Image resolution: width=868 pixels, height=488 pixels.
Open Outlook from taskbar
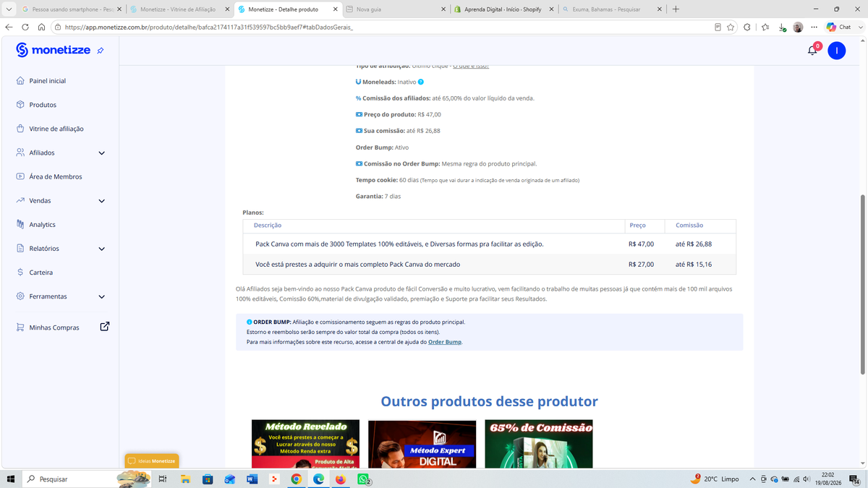pyautogui.click(x=230, y=479)
